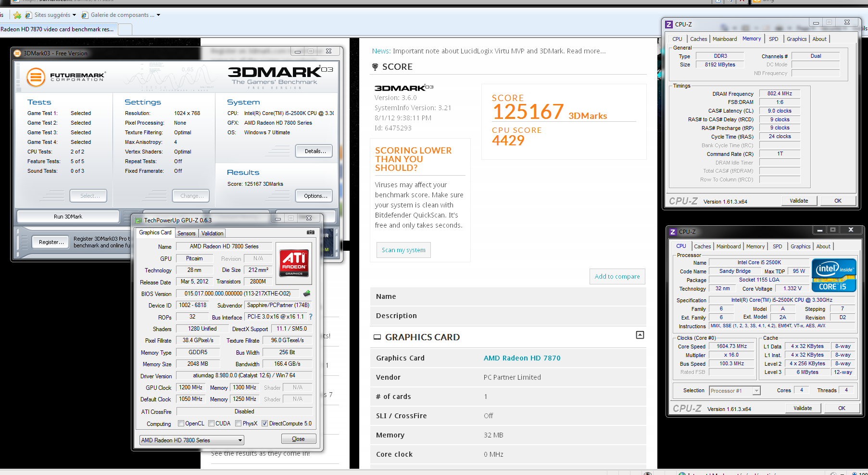Viewport: 868px width, 475px height.
Task: Click the Futuremark Corporation logo
Action: point(66,77)
